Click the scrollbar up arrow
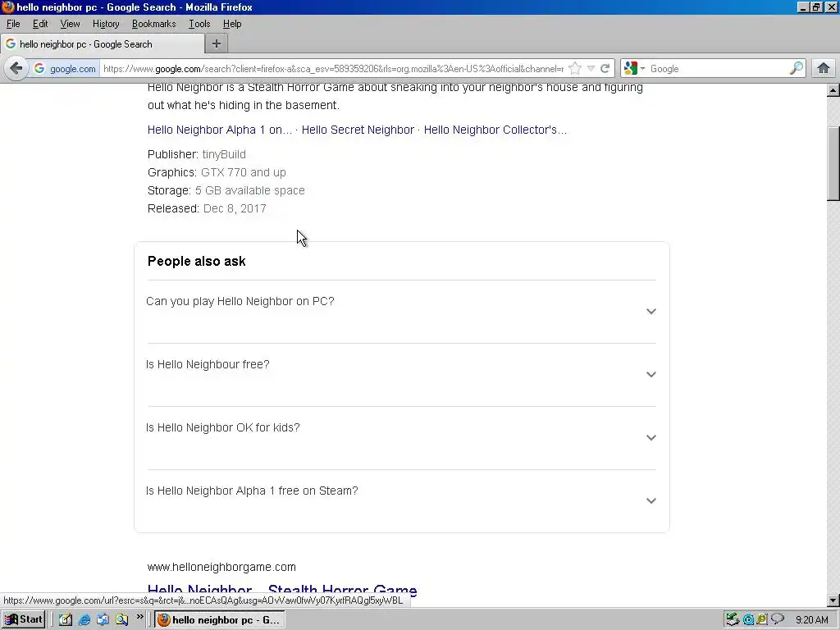Screen dimensions: 840x630 click(x=833, y=90)
